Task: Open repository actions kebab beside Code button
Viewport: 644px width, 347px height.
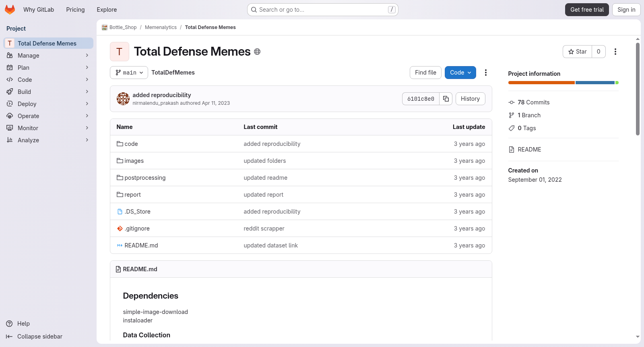Action: click(x=486, y=73)
